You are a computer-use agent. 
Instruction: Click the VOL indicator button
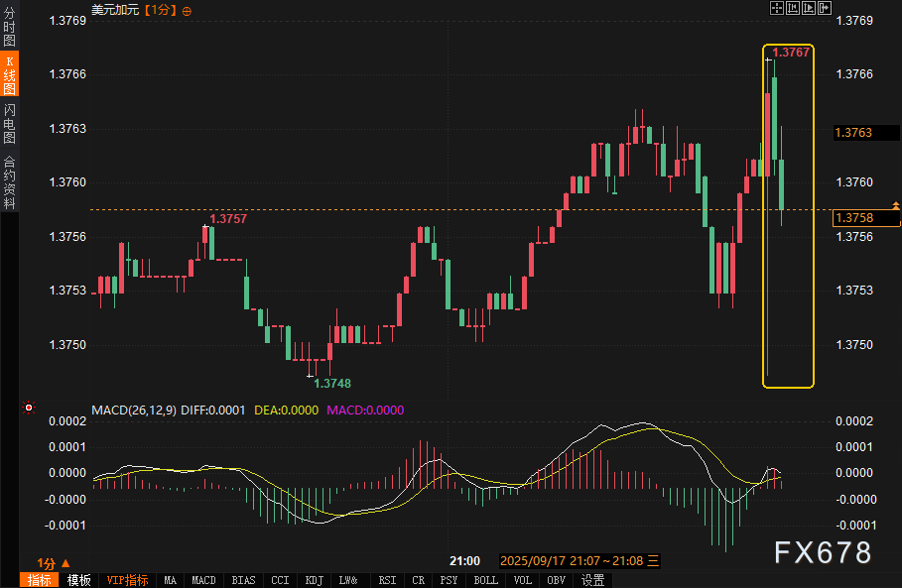523,580
